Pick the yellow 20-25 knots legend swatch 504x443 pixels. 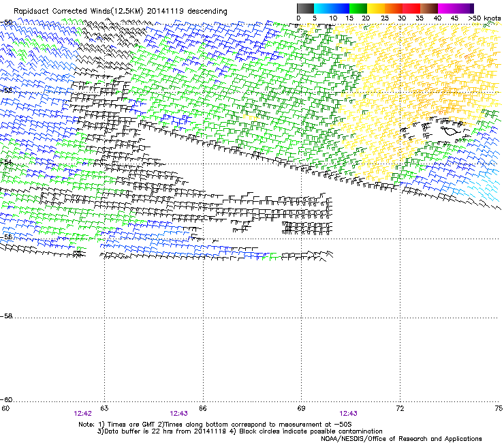376,8
